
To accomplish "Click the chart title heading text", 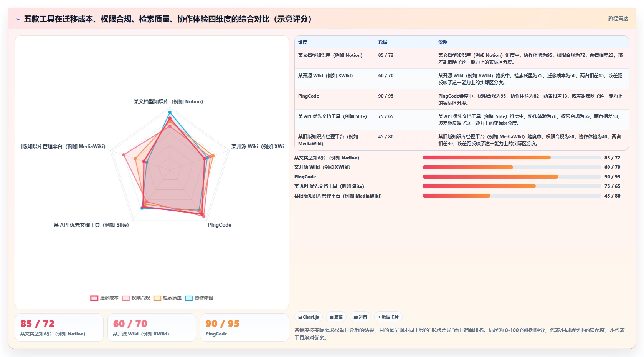I will pos(169,19).
